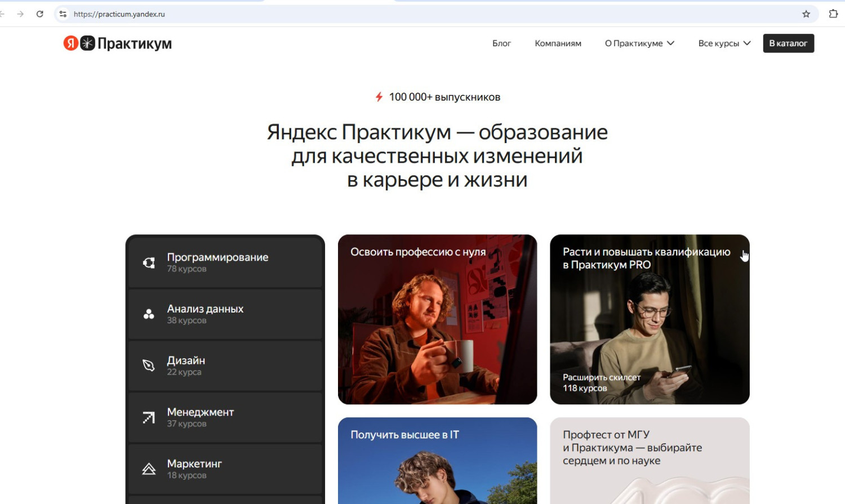Open the "Блог" menu item
This screenshot has width=845, height=504.
[x=501, y=43]
